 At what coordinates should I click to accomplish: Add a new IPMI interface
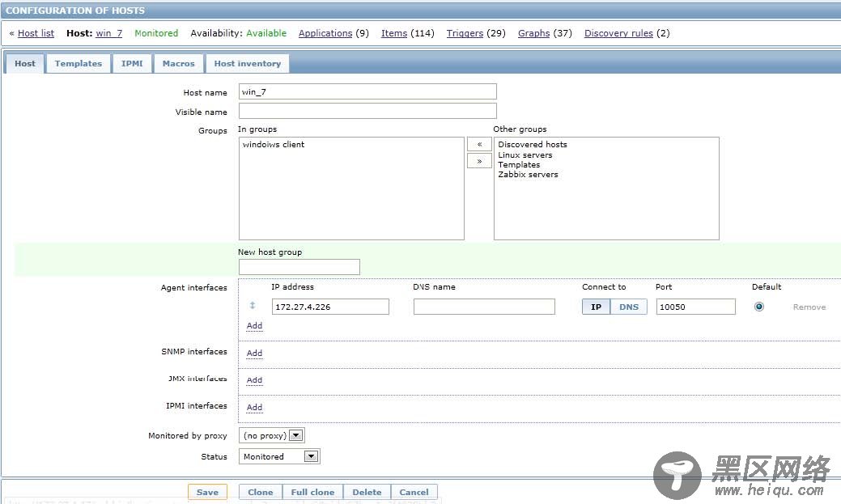coord(254,408)
